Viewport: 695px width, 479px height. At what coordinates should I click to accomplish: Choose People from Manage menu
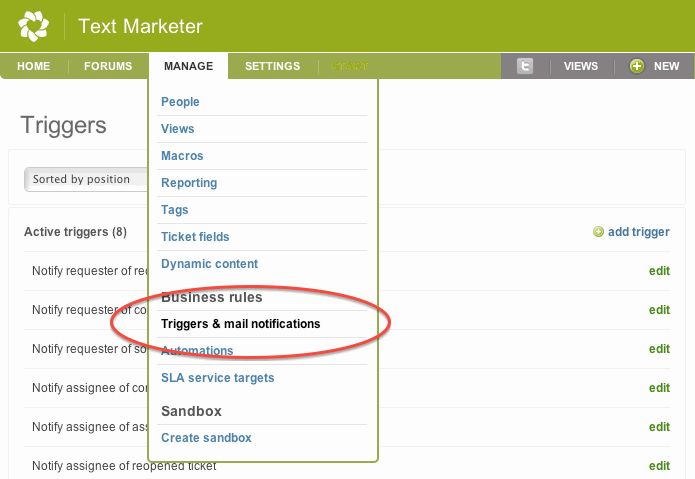click(180, 101)
